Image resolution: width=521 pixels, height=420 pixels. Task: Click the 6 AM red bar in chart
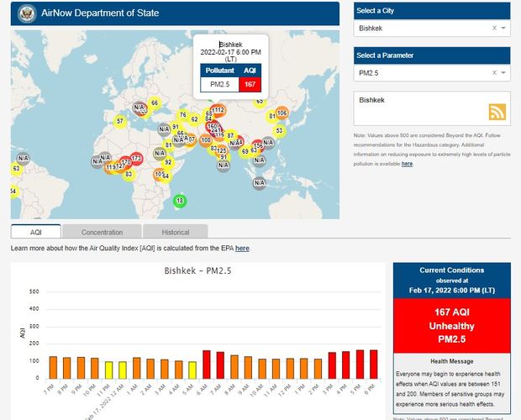207,365
